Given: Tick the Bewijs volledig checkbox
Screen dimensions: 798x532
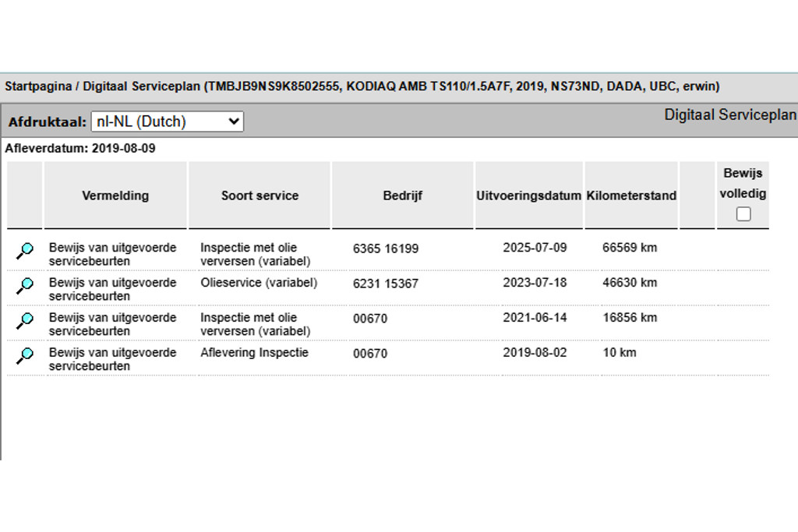Looking at the screenshot, I should [x=743, y=214].
